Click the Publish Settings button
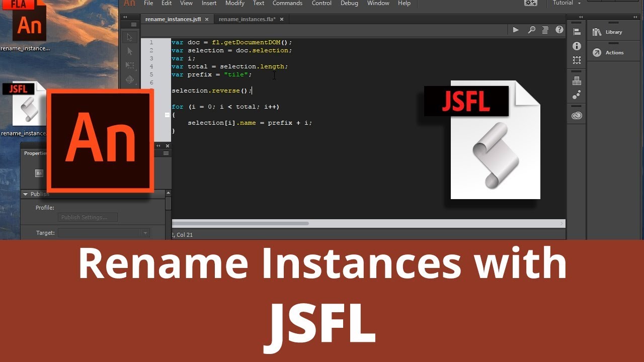Image resolution: width=644 pixels, height=362 pixels. [88, 217]
